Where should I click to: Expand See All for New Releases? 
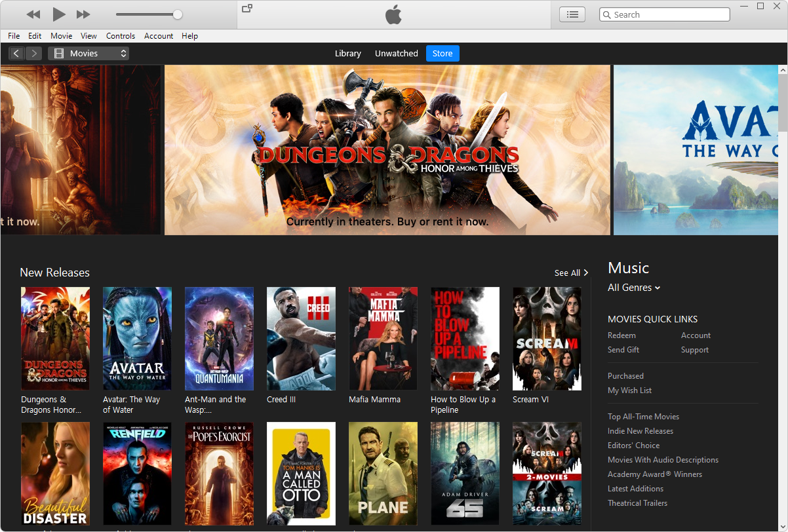(x=571, y=273)
